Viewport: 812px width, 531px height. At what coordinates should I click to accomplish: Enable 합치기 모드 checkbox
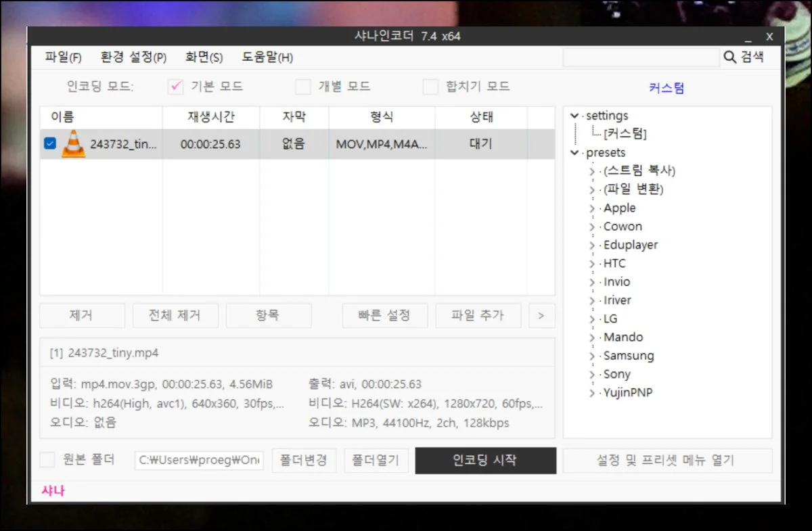(x=430, y=87)
